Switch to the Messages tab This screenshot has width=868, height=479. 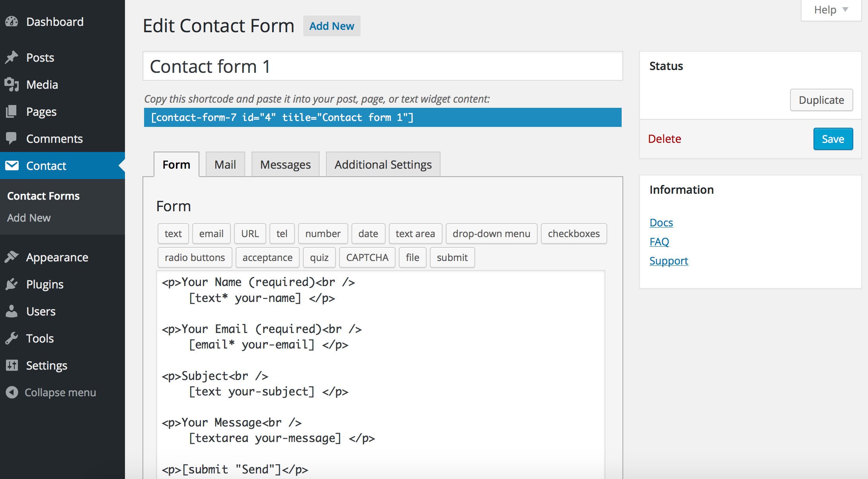click(286, 164)
